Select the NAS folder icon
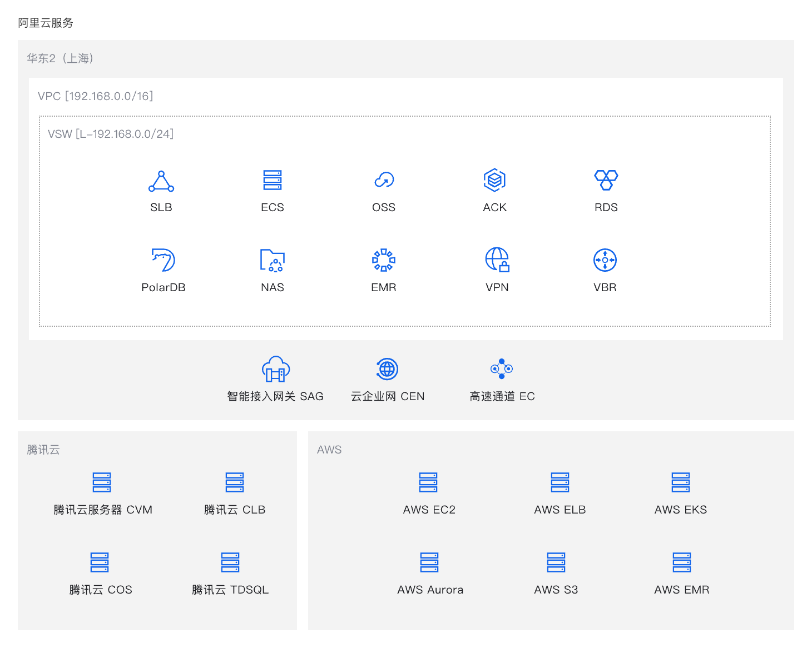The height and width of the screenshot is (648, 812). pos(273,260)
